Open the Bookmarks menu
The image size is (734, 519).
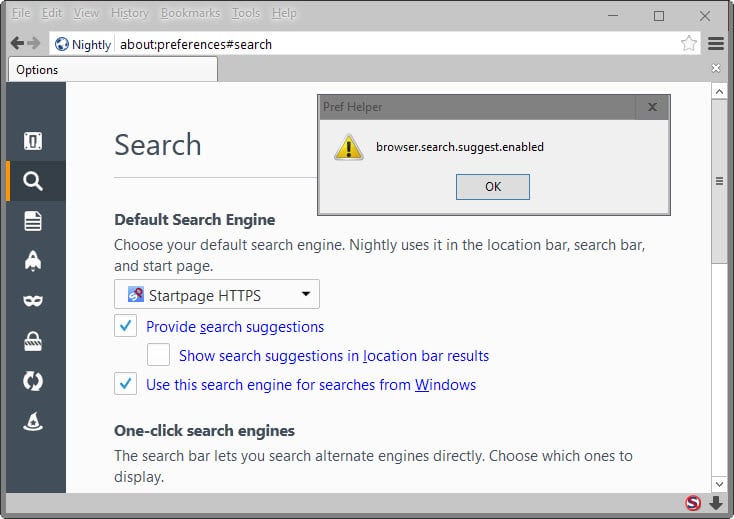[x=190, y=13]
